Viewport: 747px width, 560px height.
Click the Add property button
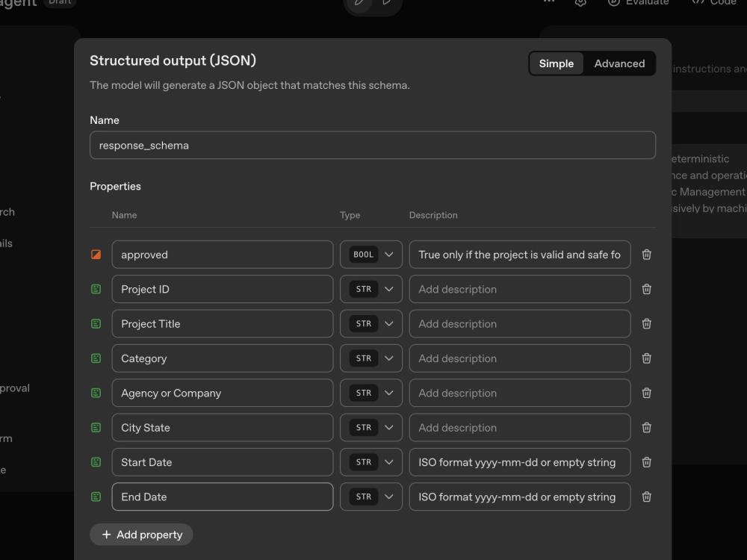coord(141,535)
